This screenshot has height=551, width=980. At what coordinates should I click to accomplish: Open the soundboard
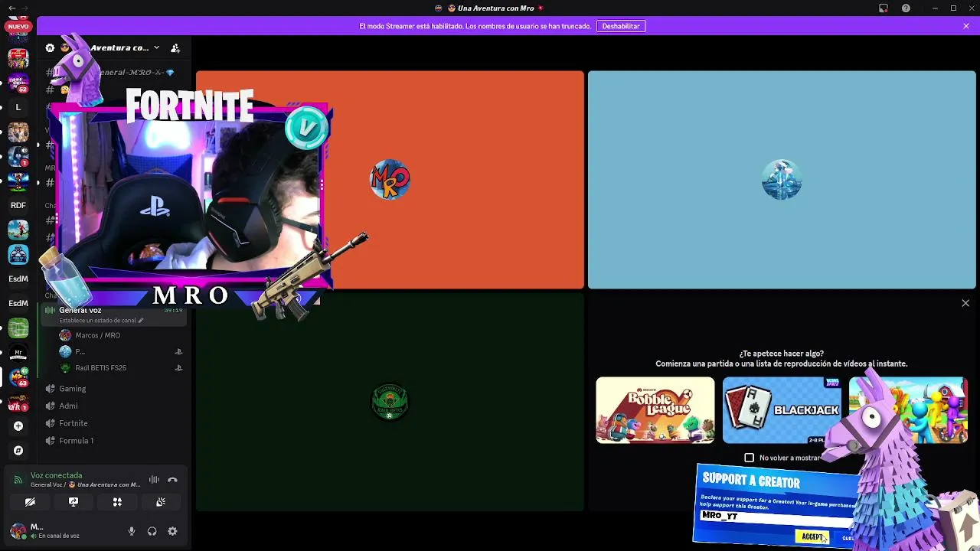coord(161,502)
